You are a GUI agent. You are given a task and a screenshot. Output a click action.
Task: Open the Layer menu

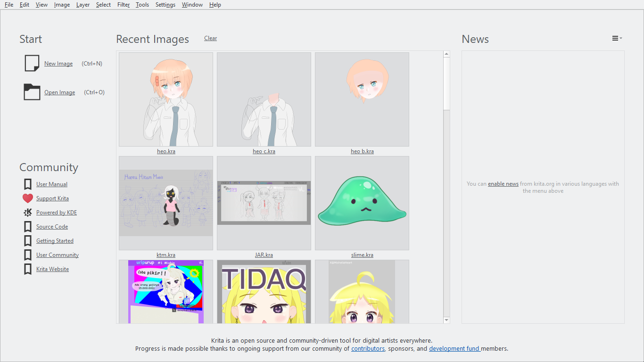(x=83, y=5)
